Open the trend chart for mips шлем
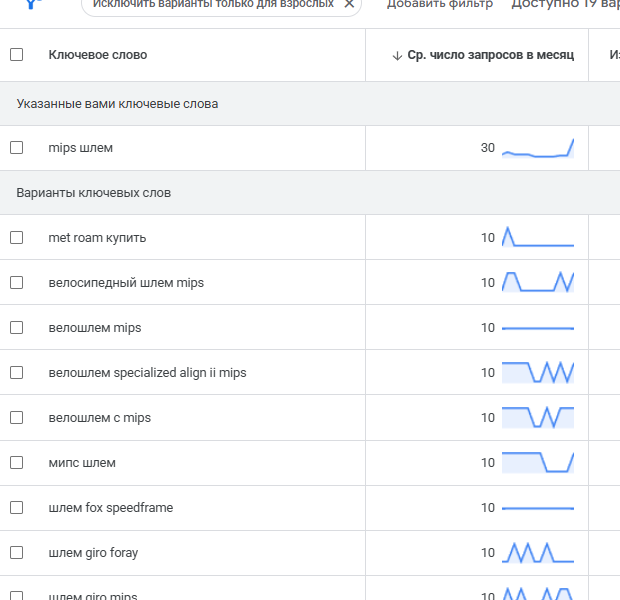This screenshot has height=600, width=620. (x=538, y=148)
